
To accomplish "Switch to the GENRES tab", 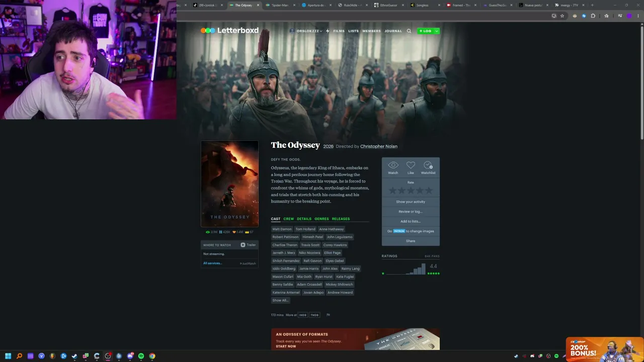I will tap(321, 219).
